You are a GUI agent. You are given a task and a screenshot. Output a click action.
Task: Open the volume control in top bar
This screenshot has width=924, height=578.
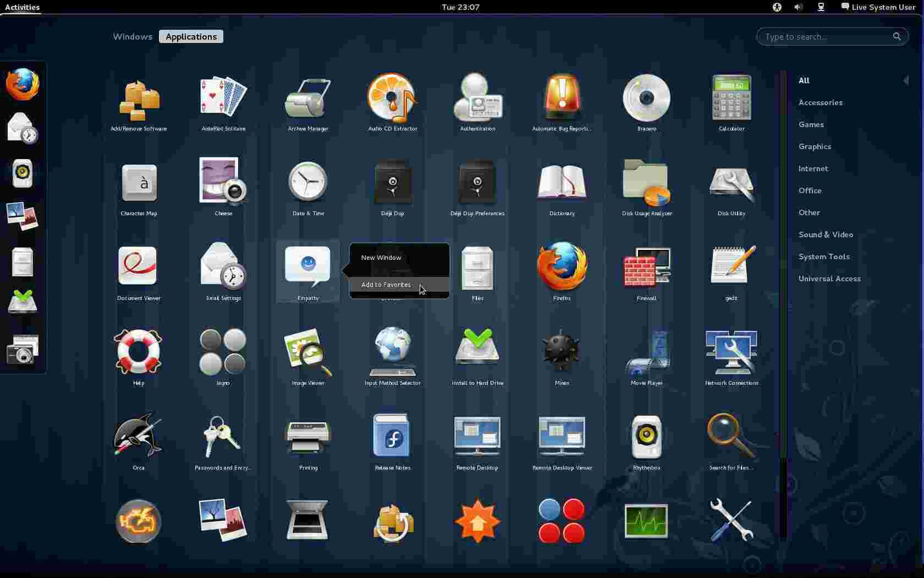[798, 7]
